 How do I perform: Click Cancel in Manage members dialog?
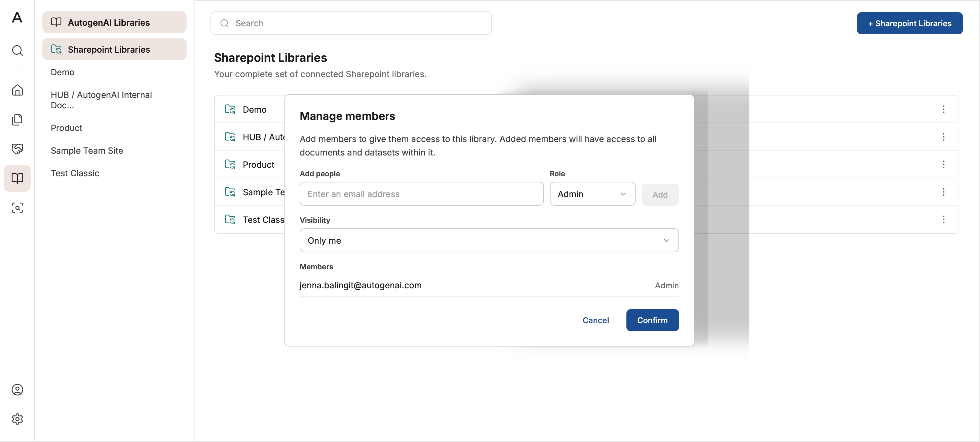click(x=596, y=320)
